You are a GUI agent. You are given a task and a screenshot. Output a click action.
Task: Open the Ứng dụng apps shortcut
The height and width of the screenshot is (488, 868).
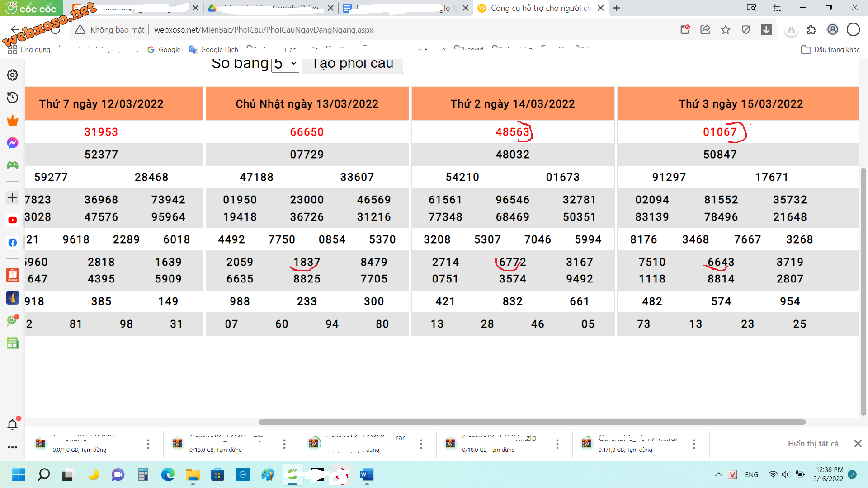click(29, 50)
